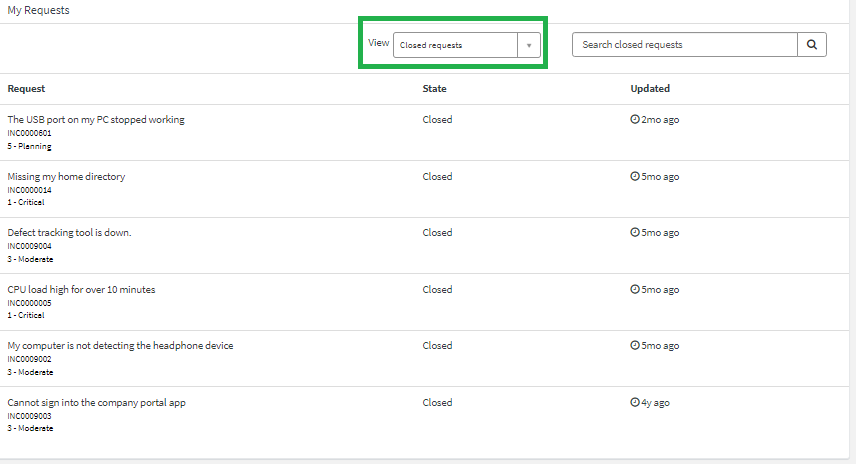Select the Closed requests combo box
856x464 pixels.
tap(467, 45)
